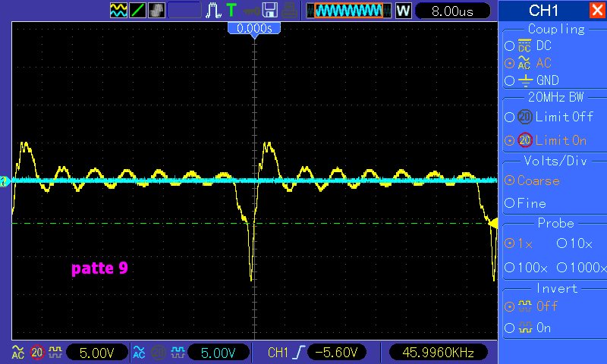Select GND coupling option
Viewport: 607px width, 364px height.
(x=539, y=80)
